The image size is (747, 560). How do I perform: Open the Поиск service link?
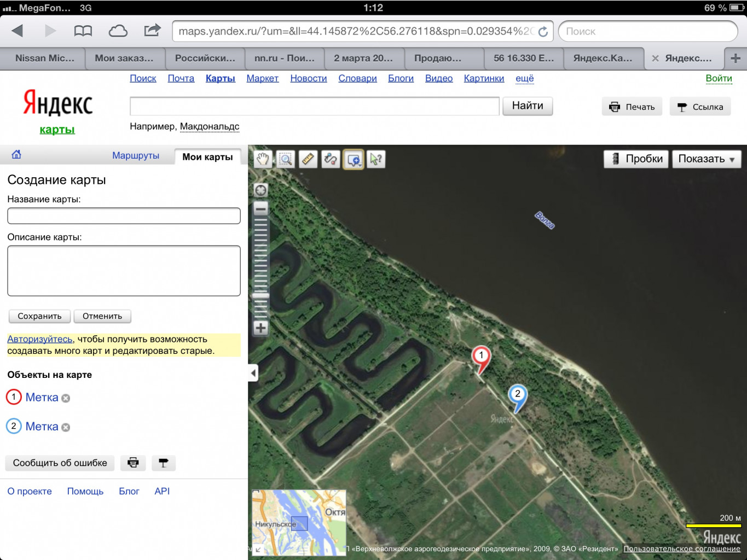tap(143, 78)
